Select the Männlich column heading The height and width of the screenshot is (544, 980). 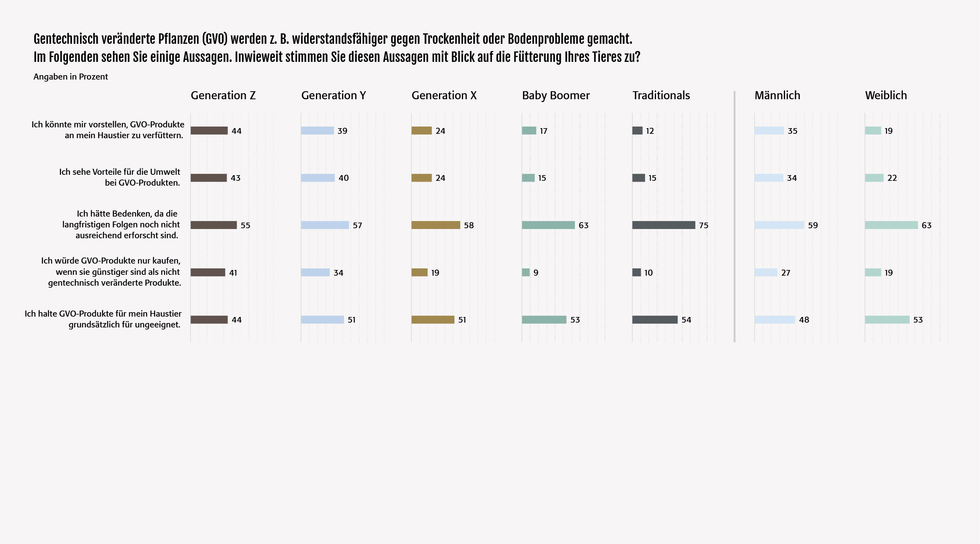point(777,96)
